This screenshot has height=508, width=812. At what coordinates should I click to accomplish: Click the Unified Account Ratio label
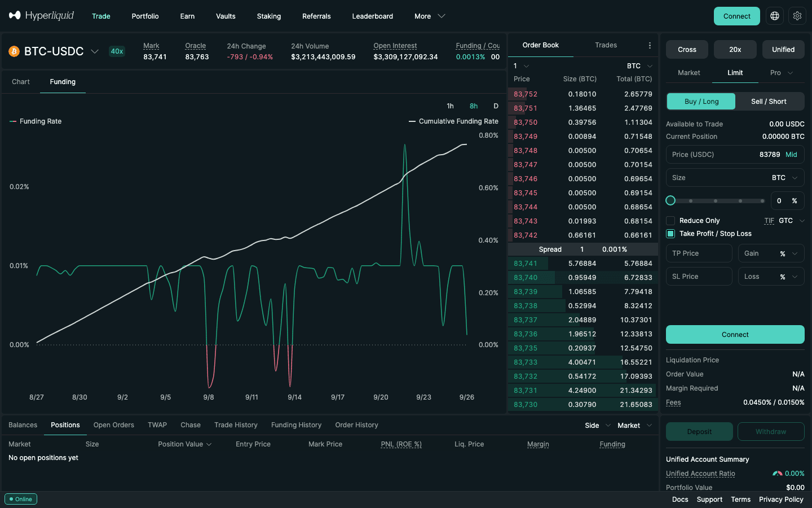pyautogui.click(x=700, y=474)
